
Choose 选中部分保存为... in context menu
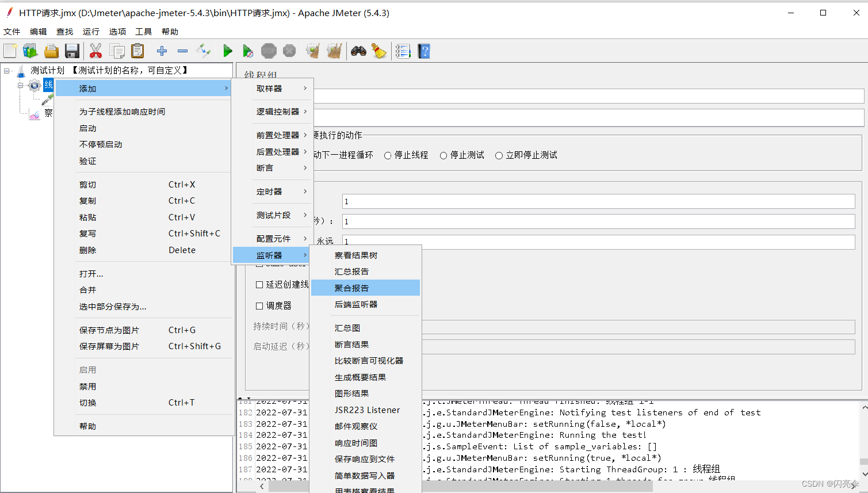tap(144, 307)
